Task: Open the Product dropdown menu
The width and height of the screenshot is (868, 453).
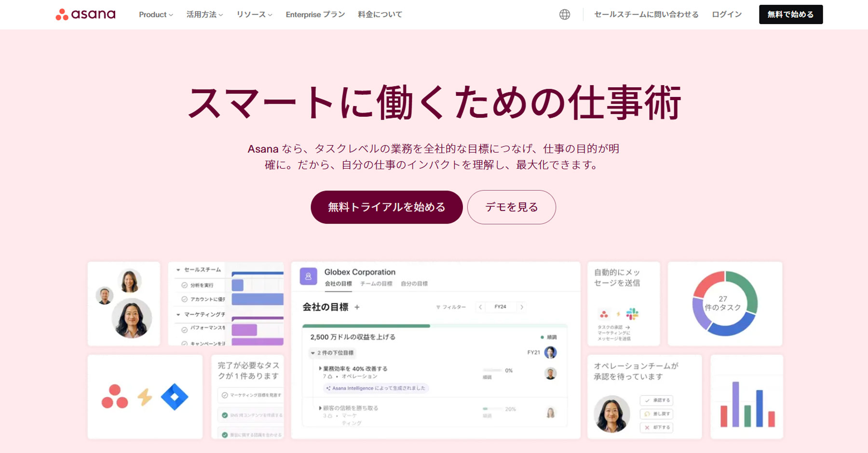Action: click(156, 14)
